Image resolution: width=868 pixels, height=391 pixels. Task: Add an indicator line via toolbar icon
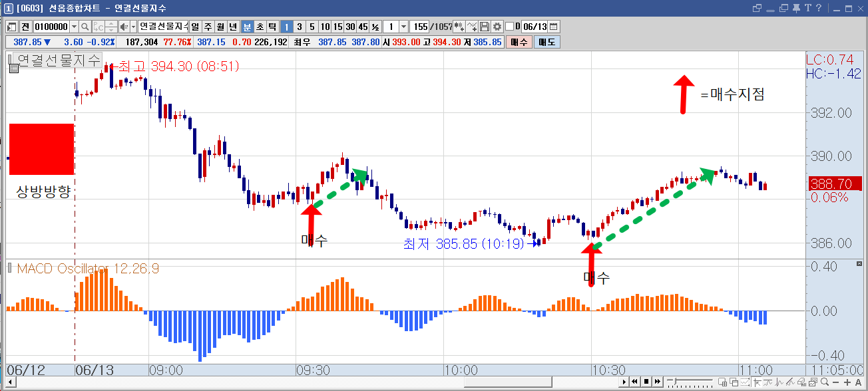click(x=472, y=27)
